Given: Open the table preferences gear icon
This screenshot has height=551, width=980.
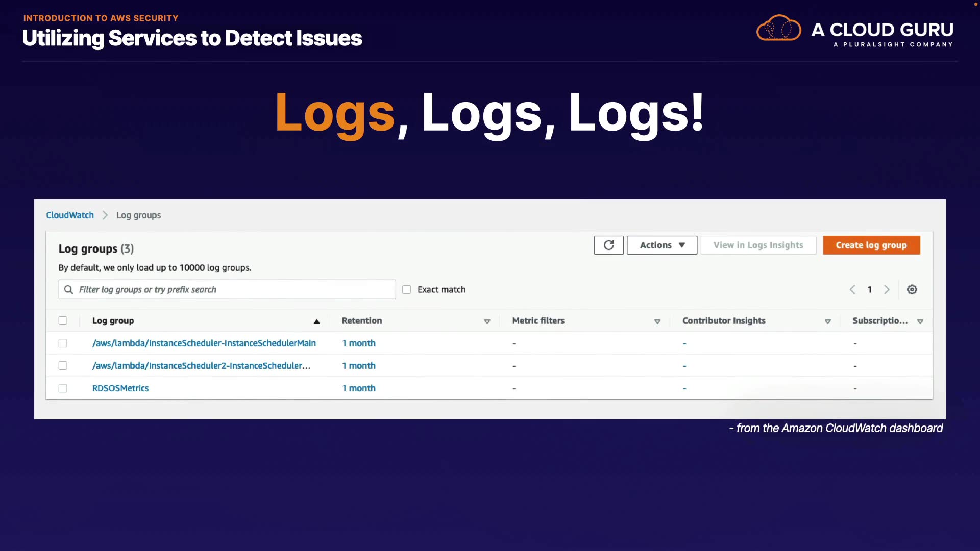Looking at the screenshot, I should (x=912, y=290).
